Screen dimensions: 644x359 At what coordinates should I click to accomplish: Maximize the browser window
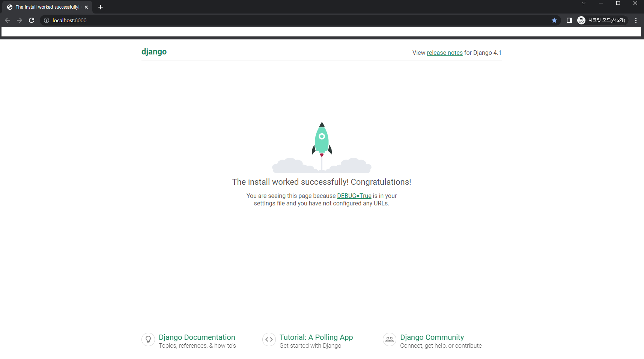click(618, 3)
